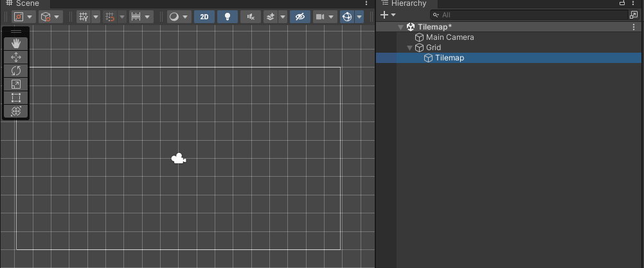Click the camera gizmo in Scene view
Viewport: 644px width, 268px height.
(x=179, y=158)
